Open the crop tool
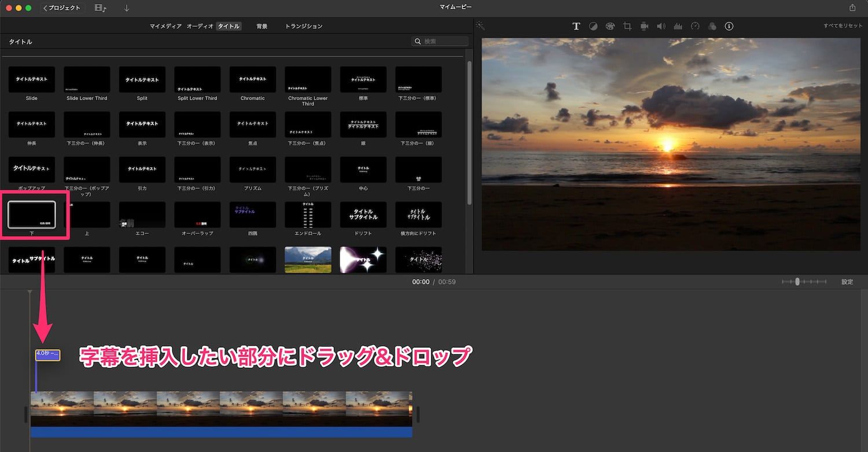Viewport: 868px width, 452px height. point(627,26)
